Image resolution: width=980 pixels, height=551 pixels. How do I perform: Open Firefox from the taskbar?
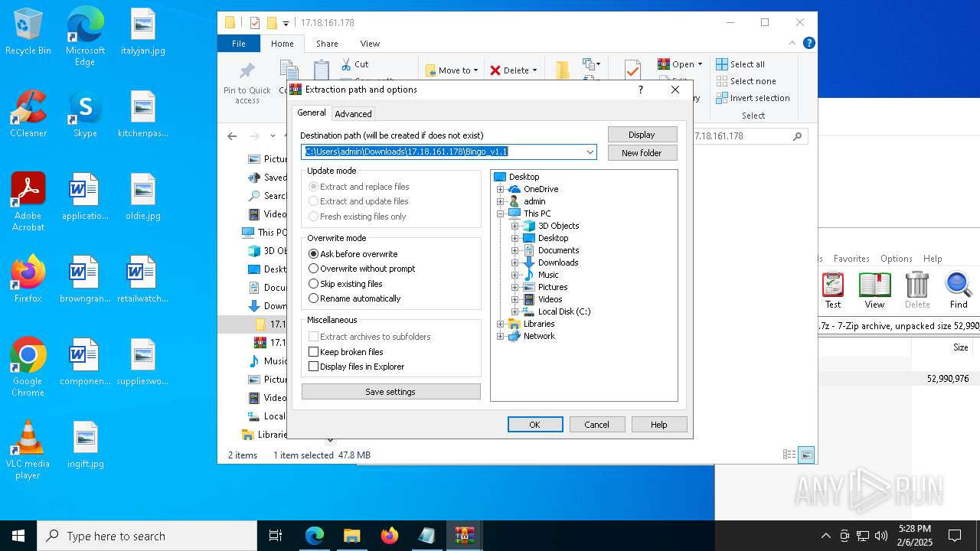click(389, 536)
